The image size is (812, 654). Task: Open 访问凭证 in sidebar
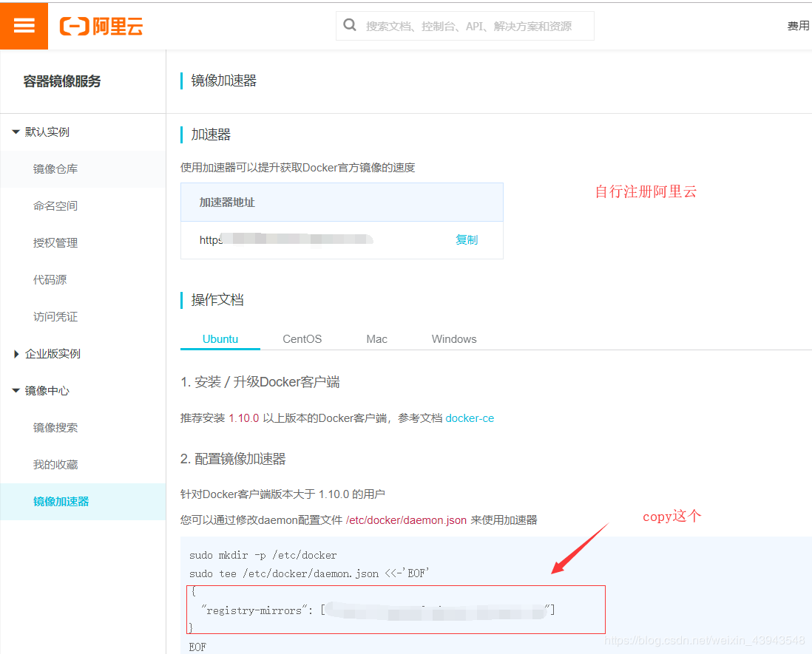55,316
